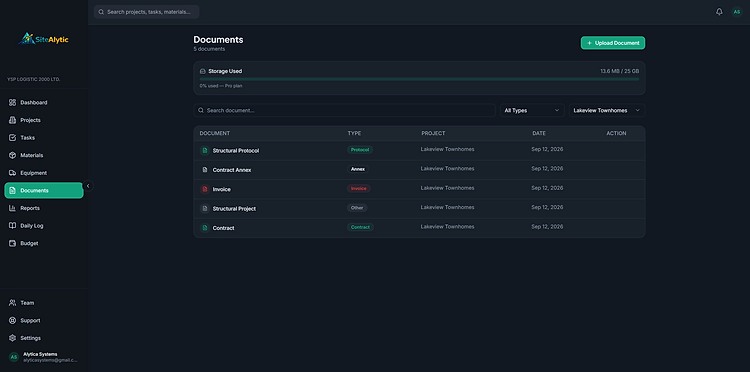The image size is (750, 372).
Task: Open the Structural Project document
Action: pyautogui.click(x=234, y=208)
